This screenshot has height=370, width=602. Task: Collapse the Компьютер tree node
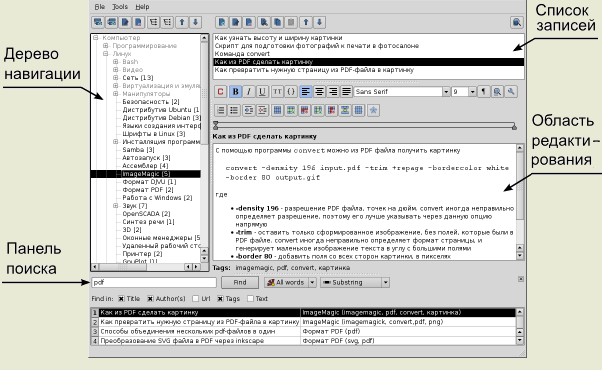pyautogui.click(x=96, y=38)
